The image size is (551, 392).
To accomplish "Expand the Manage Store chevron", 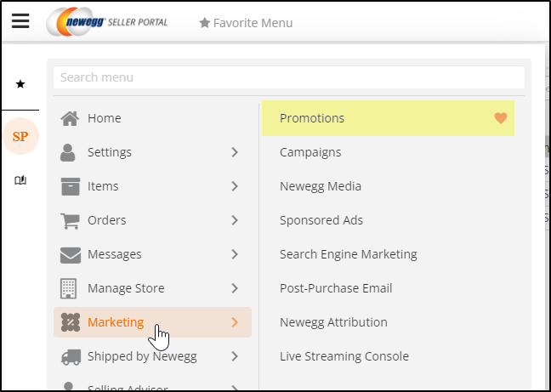I will pyautogui.click(x=235, y=288).
